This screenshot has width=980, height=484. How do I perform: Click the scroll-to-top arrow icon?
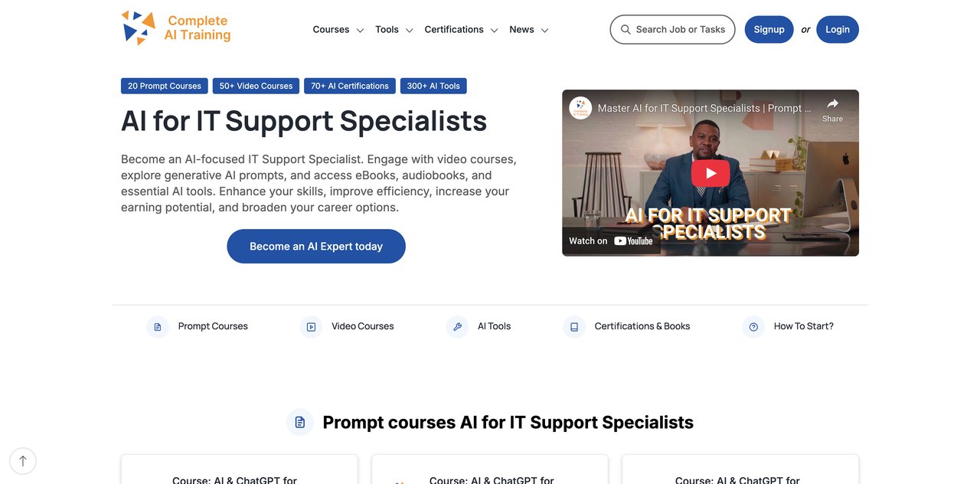[23, 461]
